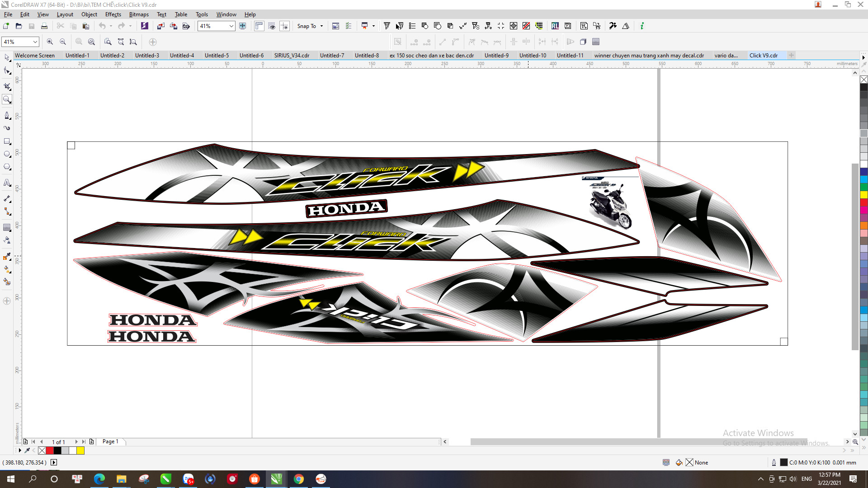Expand the Application Launcher dropdown arrow
The height and width of the screenshot is (488, 868).
click(x=373, y=26)
